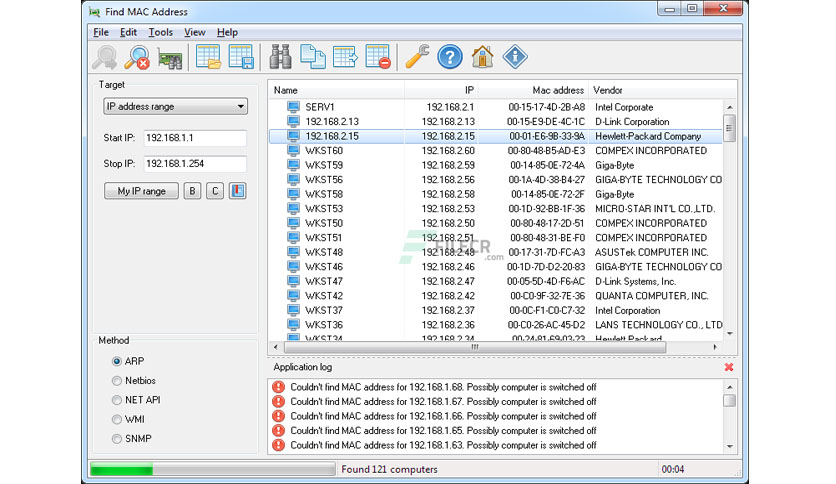Select the 192.168.2.13 name entry
Screen dimensions: 836x484
(332, 122)
